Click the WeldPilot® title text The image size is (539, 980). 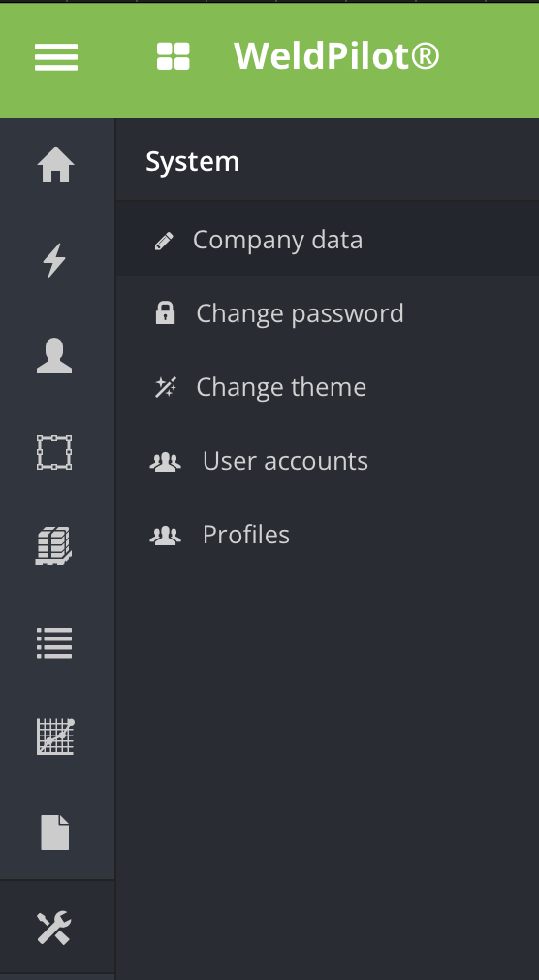336,56
